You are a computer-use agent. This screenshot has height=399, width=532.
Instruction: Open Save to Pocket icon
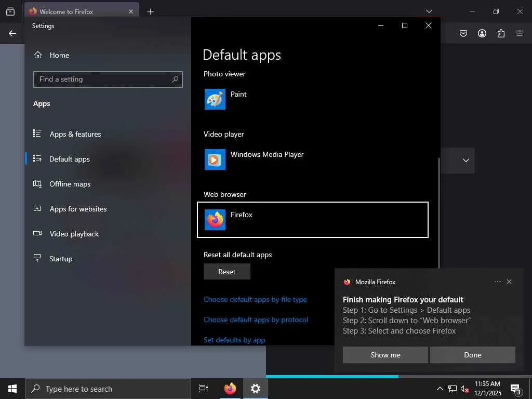[463, 33]
